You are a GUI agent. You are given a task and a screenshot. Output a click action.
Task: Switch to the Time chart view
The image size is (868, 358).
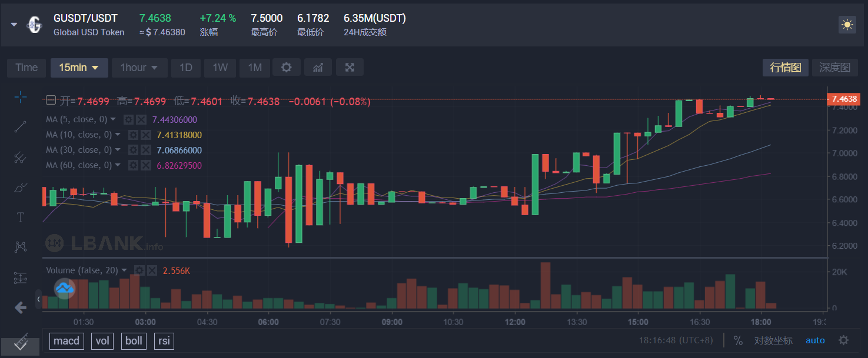tap(26, 68)
